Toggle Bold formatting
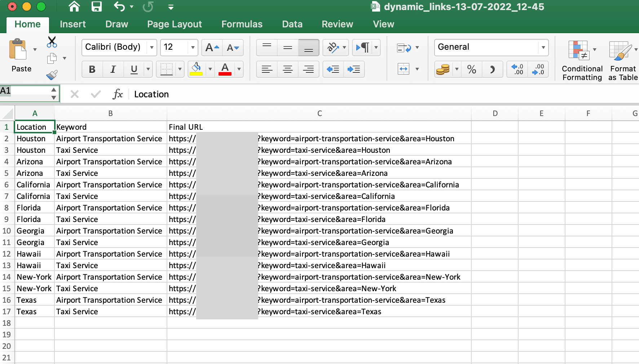 [x=92, y=69]
